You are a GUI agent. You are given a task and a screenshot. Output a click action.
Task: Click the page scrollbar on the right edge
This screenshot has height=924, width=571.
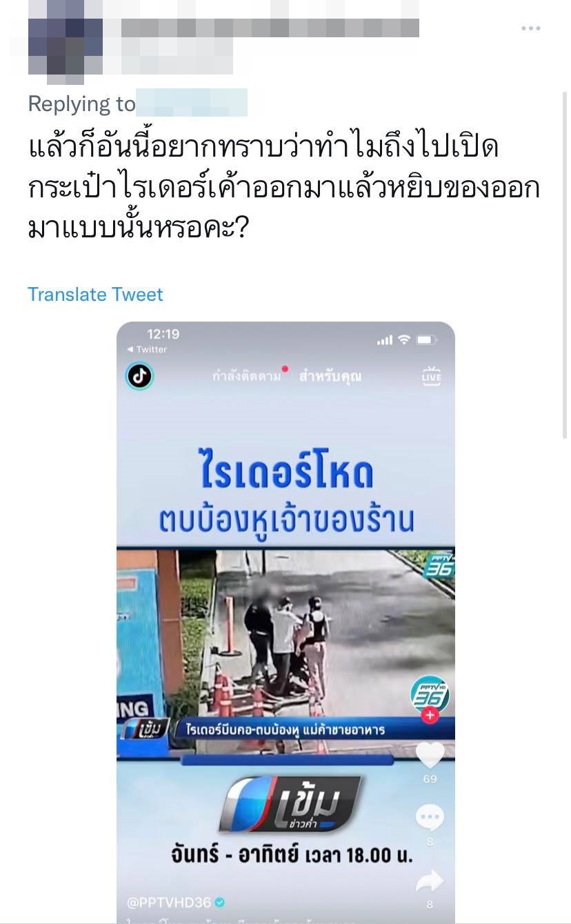point(565,266)
